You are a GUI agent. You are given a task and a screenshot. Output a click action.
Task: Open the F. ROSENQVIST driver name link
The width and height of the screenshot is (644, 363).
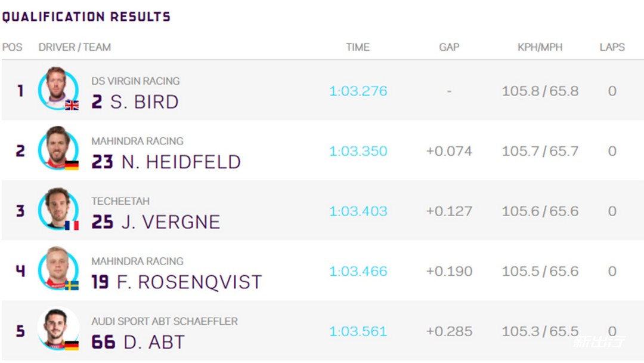190,282
